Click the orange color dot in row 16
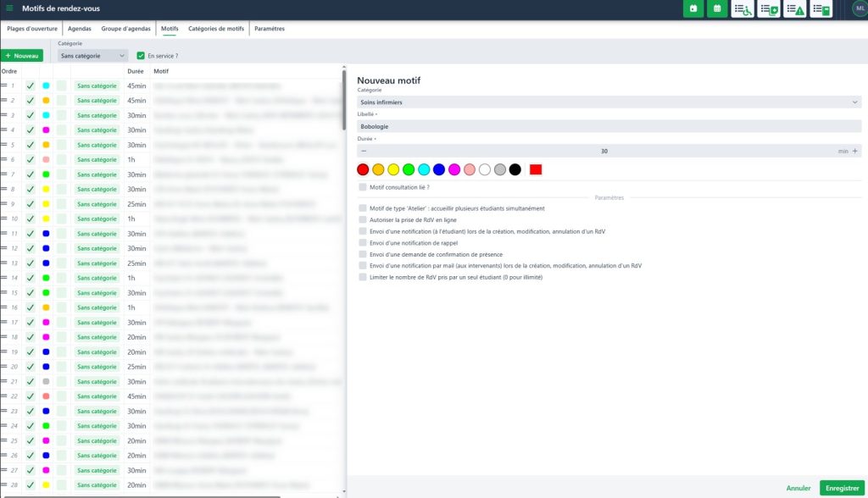 46,307
